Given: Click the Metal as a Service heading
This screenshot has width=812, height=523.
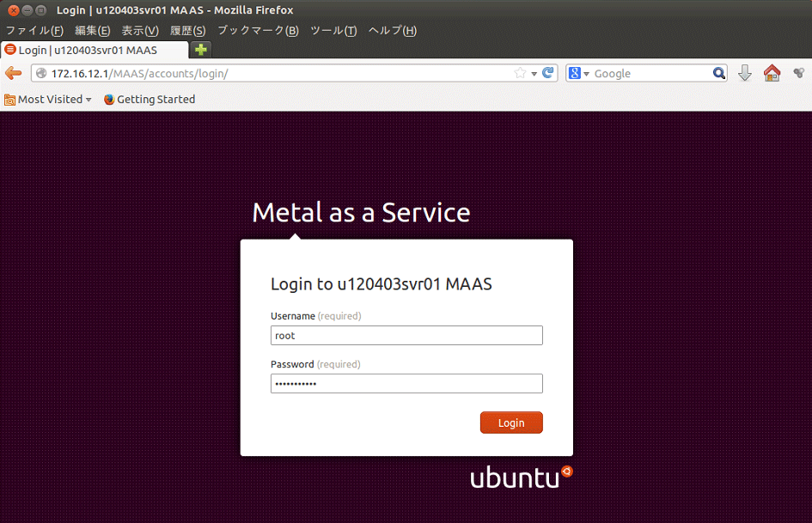Looking at the screenshot, I should coord(361,212).
